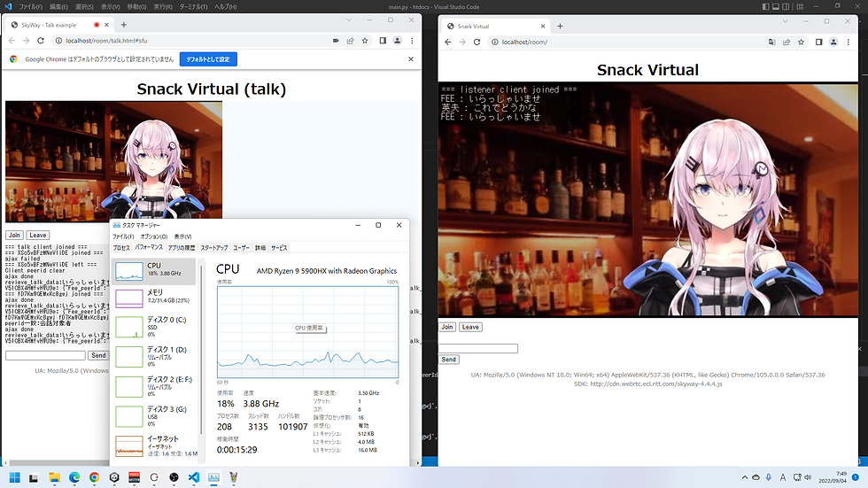Reload the talk.html browser page
This screenshot has height=488, width=868.
coord(41,41)
